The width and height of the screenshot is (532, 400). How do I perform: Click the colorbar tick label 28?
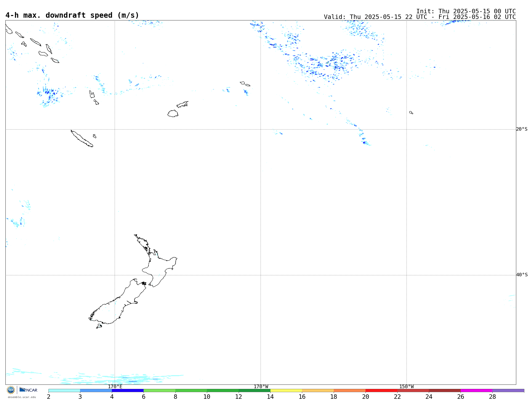pos(492,397)
